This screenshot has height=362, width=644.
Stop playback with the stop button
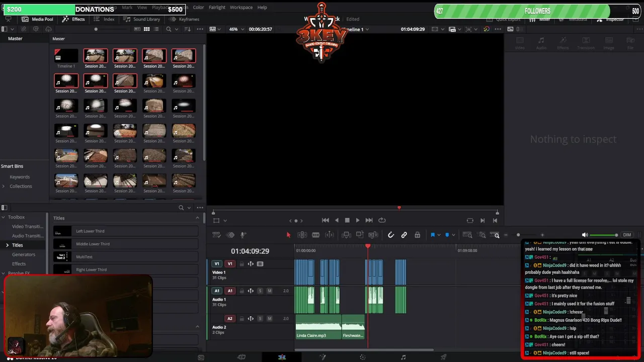[347, 220]
